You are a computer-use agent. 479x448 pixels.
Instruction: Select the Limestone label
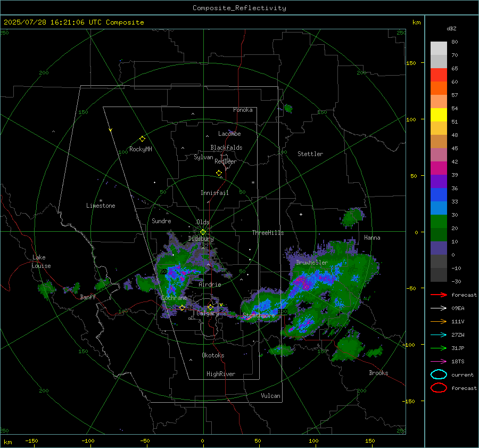coord(101,206)
